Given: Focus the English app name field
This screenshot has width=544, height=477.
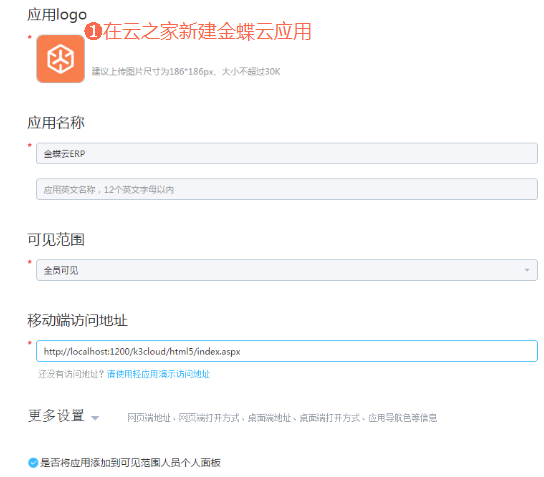Looking at the screenshot, I should [x=287, y=189].
